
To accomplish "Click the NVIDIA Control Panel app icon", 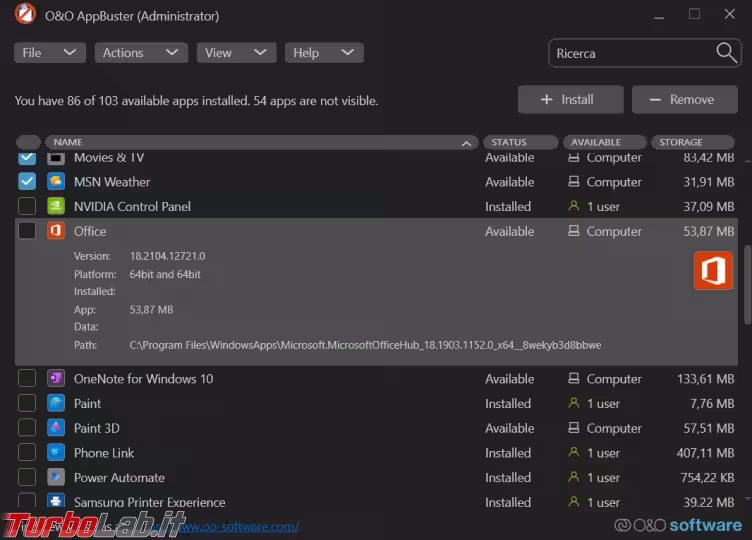I will pyautogui.click(x=56, y=206).
